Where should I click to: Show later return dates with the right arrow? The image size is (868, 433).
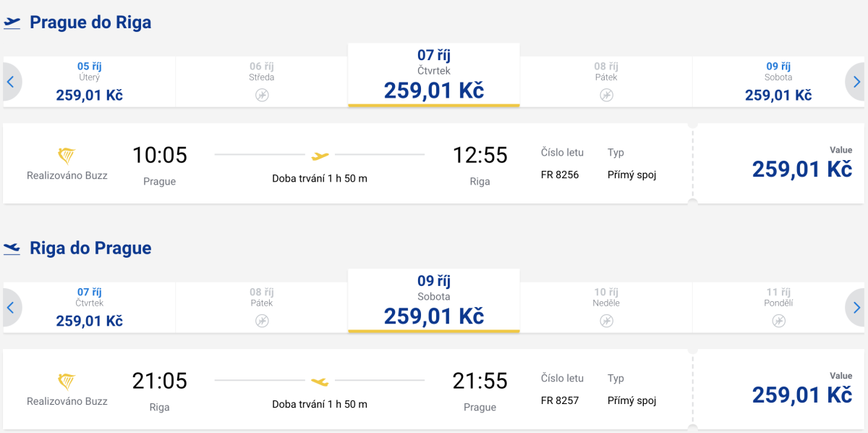(x=856, y=308)
